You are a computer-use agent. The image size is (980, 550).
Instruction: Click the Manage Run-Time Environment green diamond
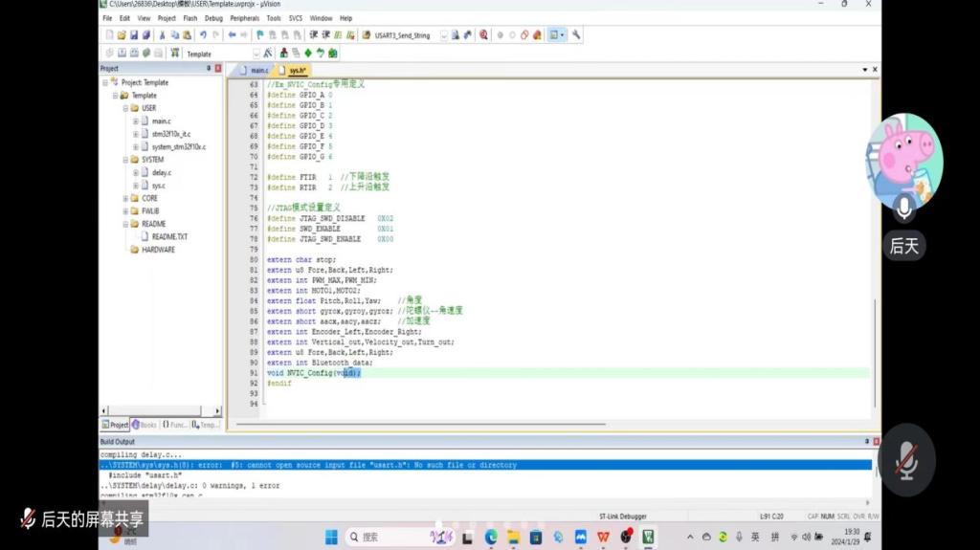(307, 54)
